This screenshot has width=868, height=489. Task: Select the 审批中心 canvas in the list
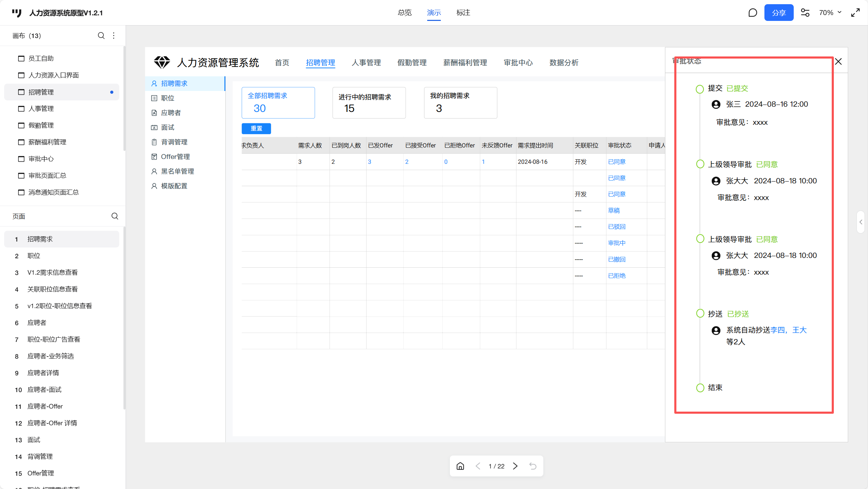click(41, 159)
